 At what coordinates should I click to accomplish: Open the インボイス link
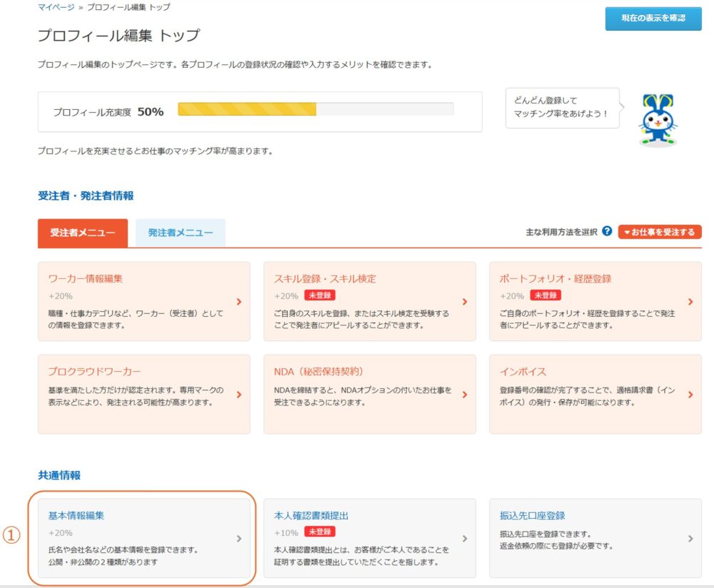pyautogui.click(x=523, y=371)
